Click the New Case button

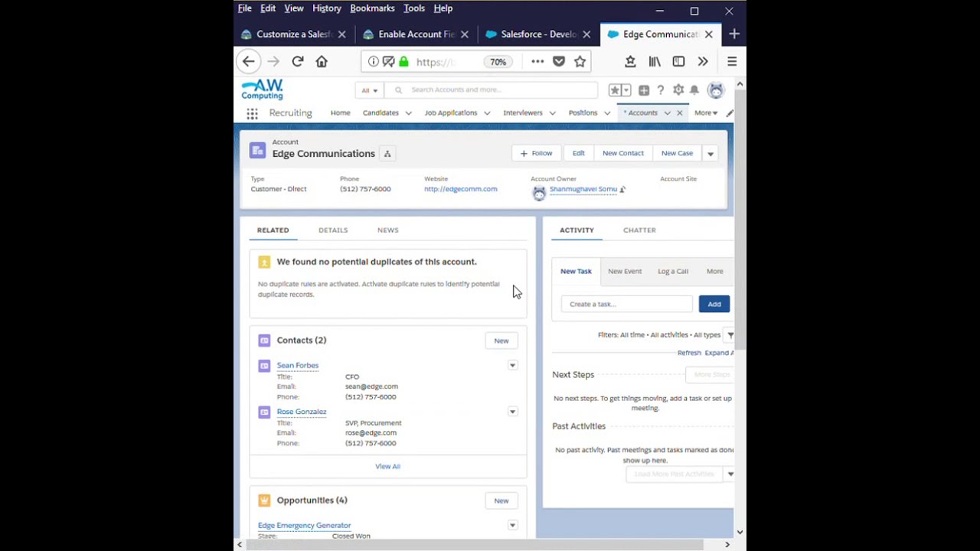[677, 154]
